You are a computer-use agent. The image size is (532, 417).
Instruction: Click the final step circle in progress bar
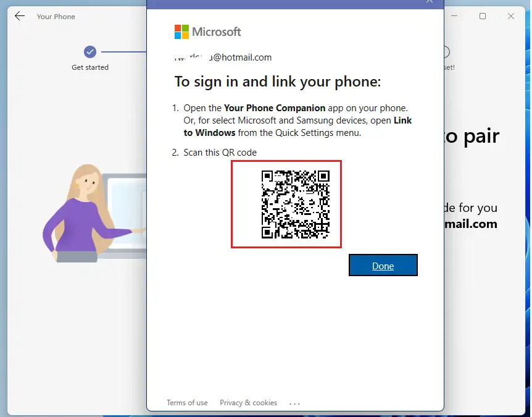(x=447, y=52)
